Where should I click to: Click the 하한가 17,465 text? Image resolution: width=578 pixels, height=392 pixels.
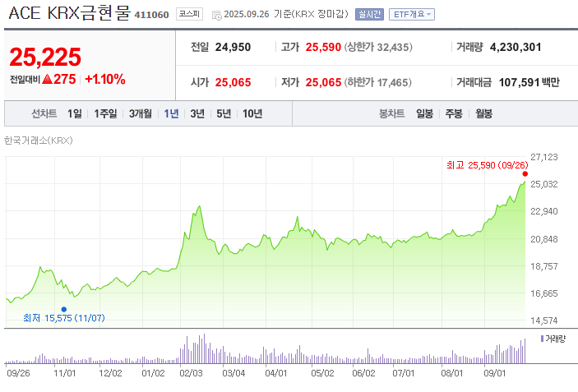coord(378,82)
